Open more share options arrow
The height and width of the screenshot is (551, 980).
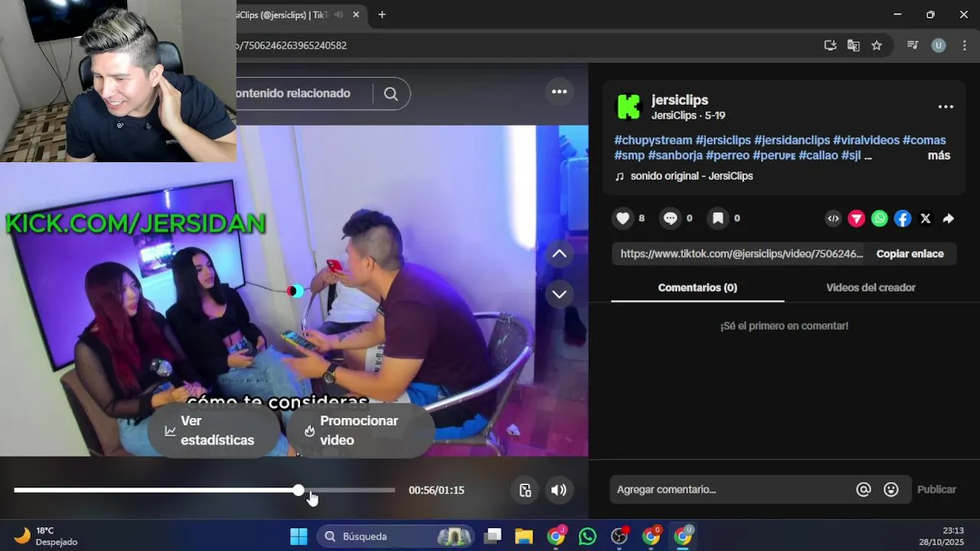(948, 219)
